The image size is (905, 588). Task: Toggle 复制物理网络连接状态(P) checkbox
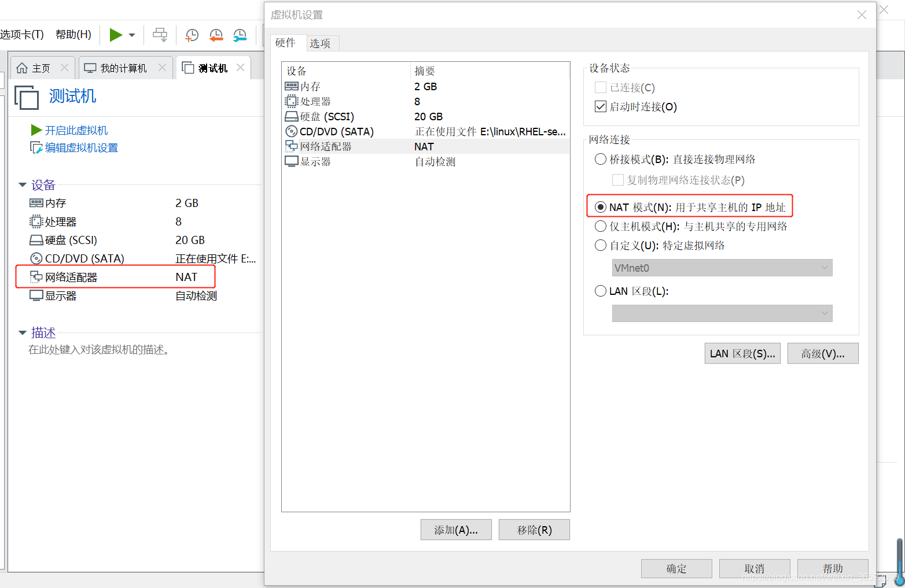[618, 180]
